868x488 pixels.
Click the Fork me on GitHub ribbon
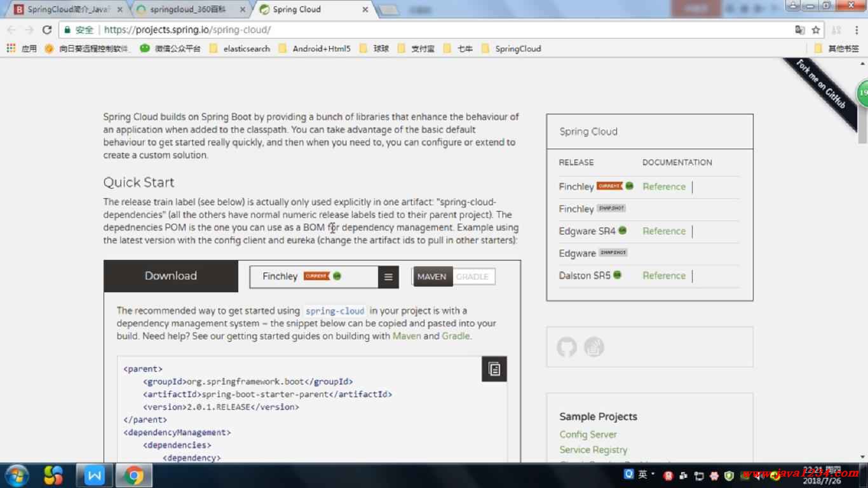pyautogui.click(x=821, y=86)
